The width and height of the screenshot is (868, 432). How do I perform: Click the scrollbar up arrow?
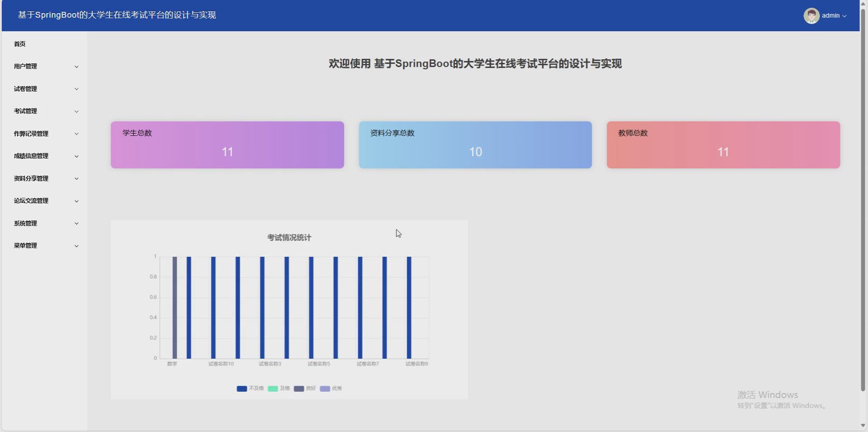pyautogui.click(x=863, y=4)
